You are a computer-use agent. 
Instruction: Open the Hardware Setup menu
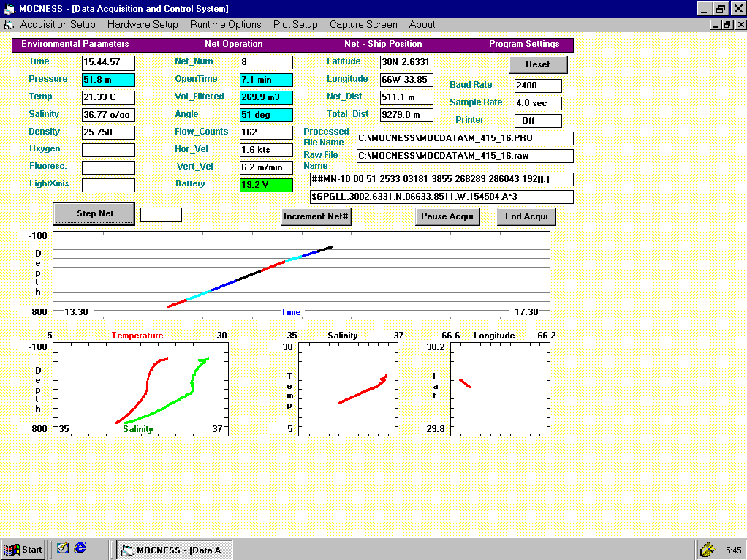click(143, 25)
